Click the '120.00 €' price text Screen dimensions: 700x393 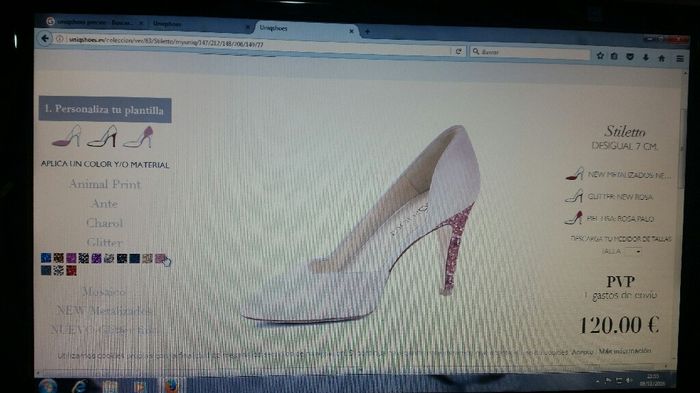point(619,325)
